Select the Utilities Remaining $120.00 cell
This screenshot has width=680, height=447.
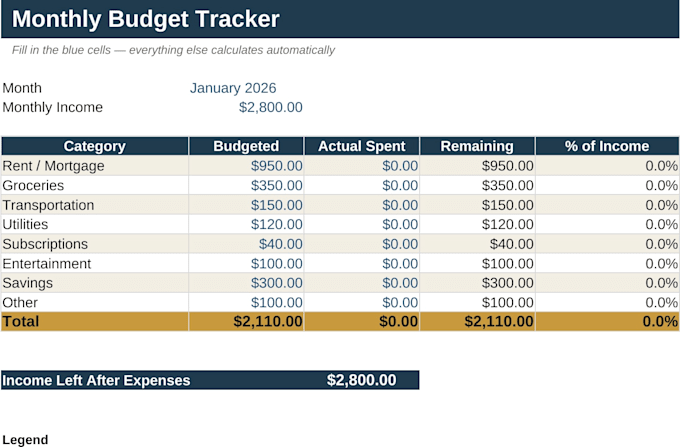[x=477, y=224]
